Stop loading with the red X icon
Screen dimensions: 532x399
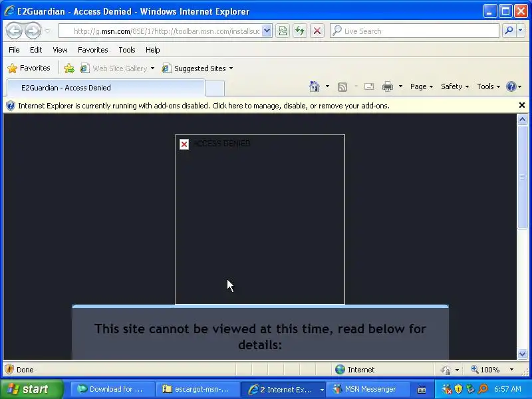[x=317, y=31]
